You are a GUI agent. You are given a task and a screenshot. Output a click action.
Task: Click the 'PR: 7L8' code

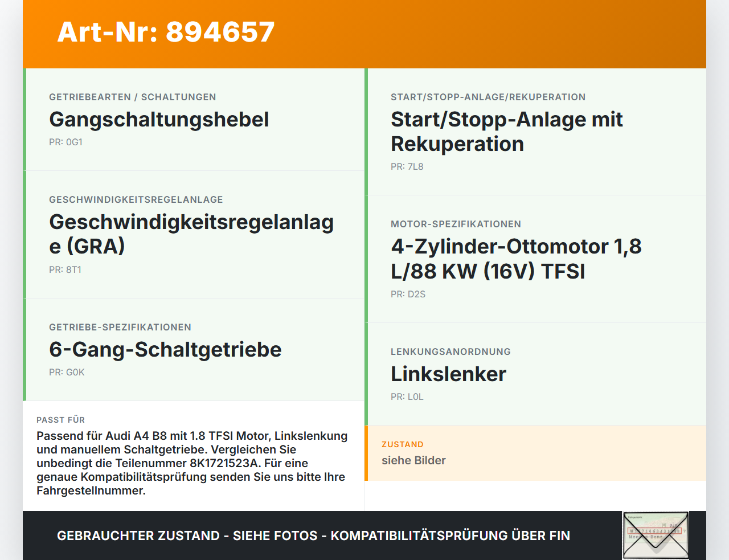pos(407,167)
